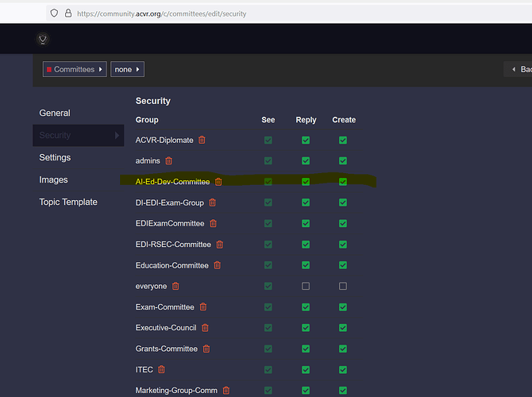532x397 pixels.
Task: Click the browser address bar URL
Action: click(161, 13)
